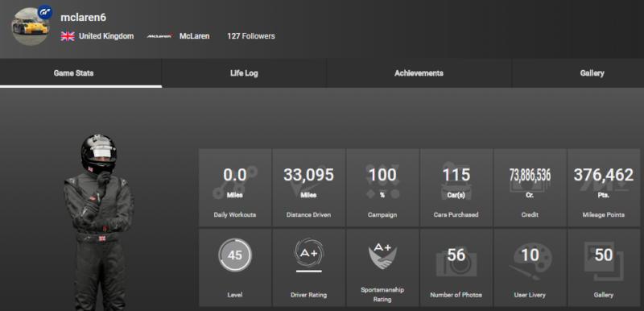
Task: Open the 127 Followers list
Action: (x=251, y=36)
